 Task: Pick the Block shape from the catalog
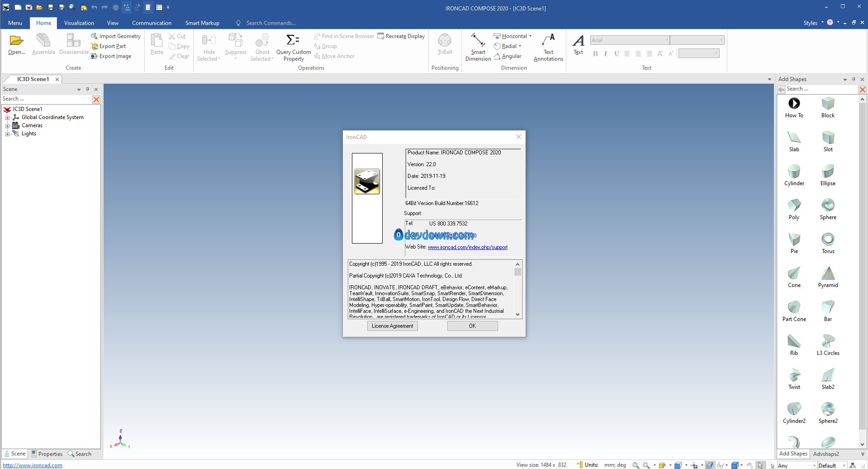coord(828,107)
